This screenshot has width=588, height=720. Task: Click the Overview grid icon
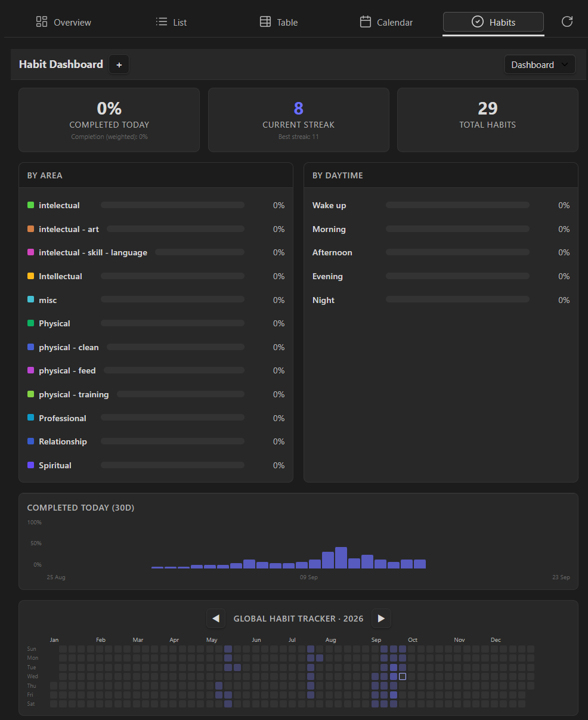pyautogui.click(x=42, y=22)
